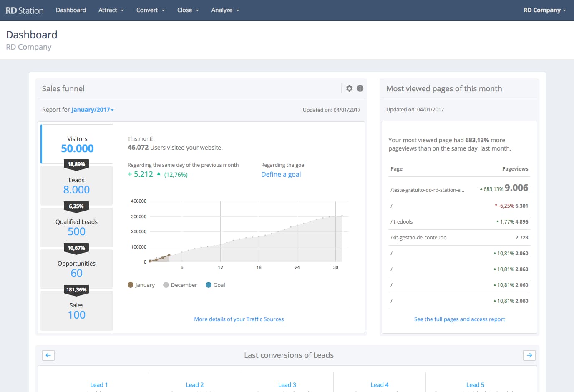Open the Analyze menu
Screen dimensions: 574x392
point(225,10)
